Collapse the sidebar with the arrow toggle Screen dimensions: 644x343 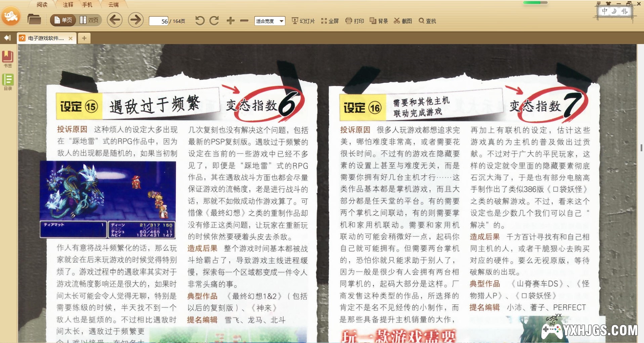click(7, 38)
